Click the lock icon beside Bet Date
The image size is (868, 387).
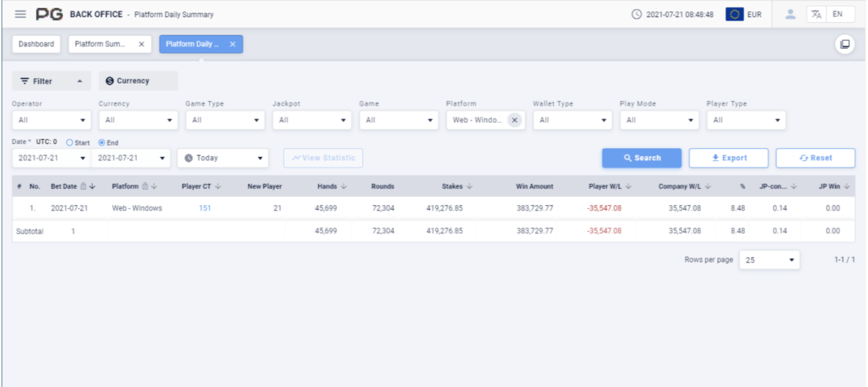(x=84, y=186)
